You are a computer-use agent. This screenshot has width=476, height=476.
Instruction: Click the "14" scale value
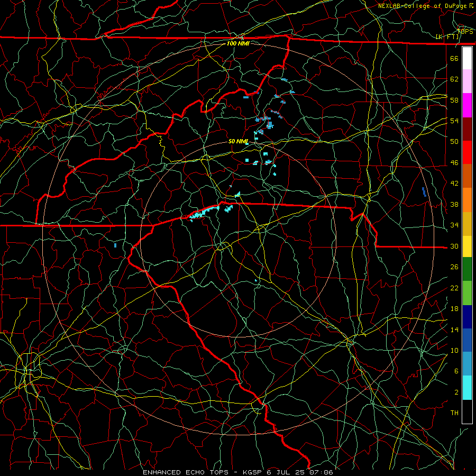click(454, 329)
